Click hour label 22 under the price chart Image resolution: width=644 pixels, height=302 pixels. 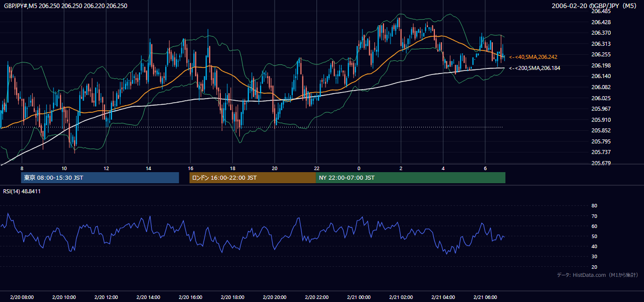pos(316,168)
